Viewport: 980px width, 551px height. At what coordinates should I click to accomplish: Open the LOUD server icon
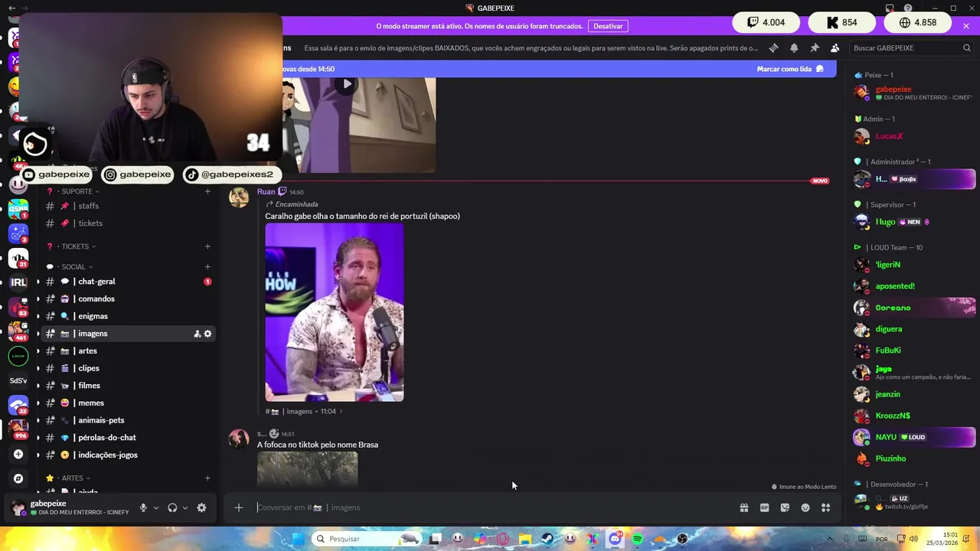18,356
